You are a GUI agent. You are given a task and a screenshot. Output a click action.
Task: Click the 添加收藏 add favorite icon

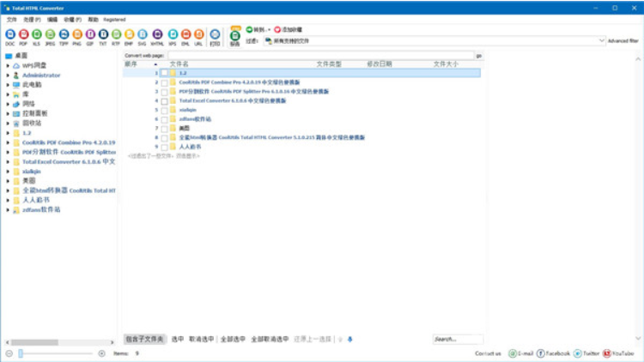[x=277, y=29]
